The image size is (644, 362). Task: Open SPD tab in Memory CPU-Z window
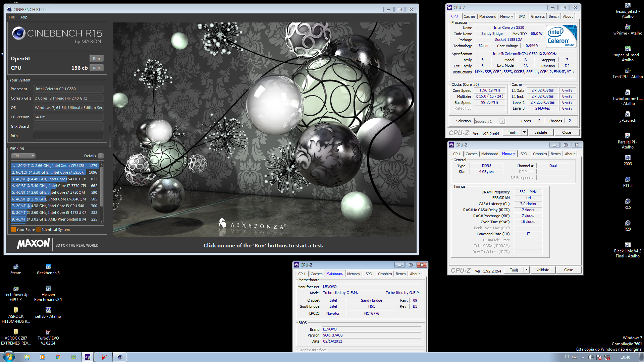[x=524, y=154]
